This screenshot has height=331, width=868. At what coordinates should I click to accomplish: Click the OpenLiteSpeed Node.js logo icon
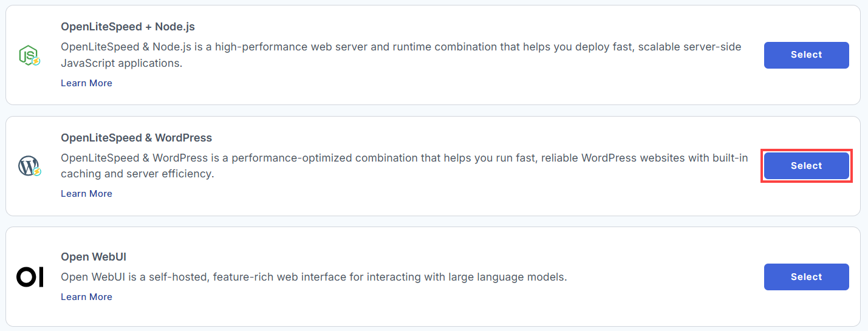pos(29,55)
